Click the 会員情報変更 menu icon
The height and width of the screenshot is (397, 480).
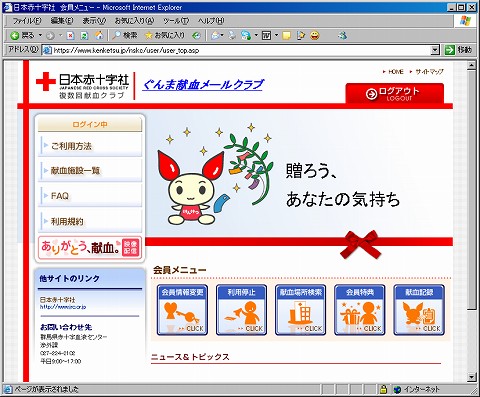[182, 310]
